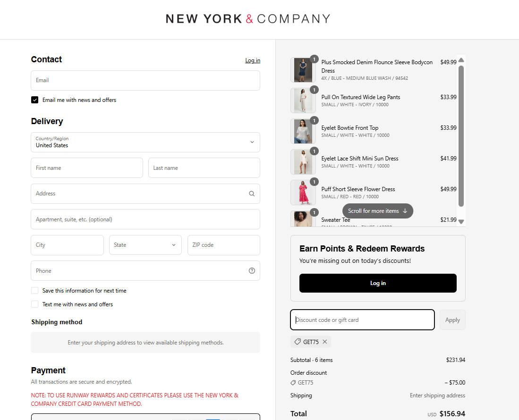This screenshot has width=519, height=420.
Task: Open the Country/Region dropdown
Action: click(x=145, y=142)
